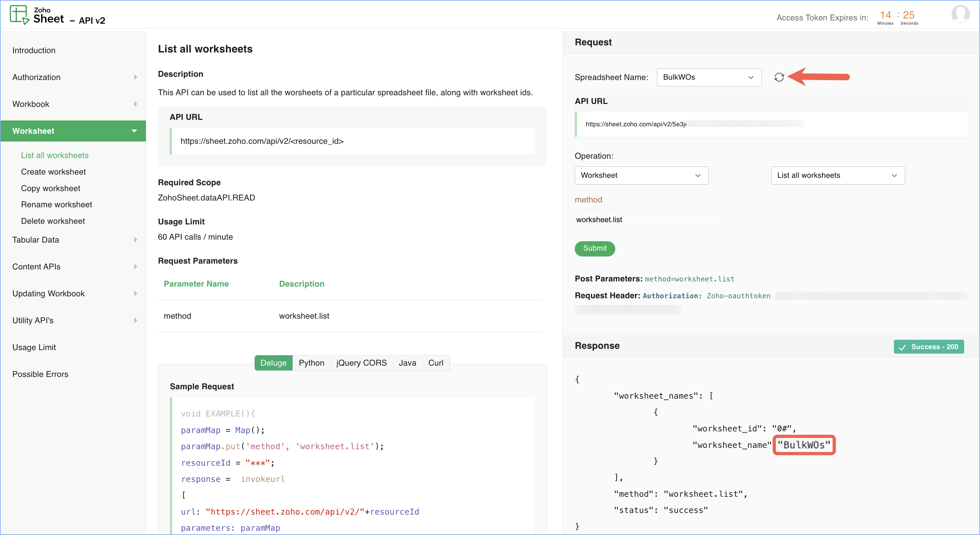
Task: Switch to the Curl code tab
Action: coord(436,363)
